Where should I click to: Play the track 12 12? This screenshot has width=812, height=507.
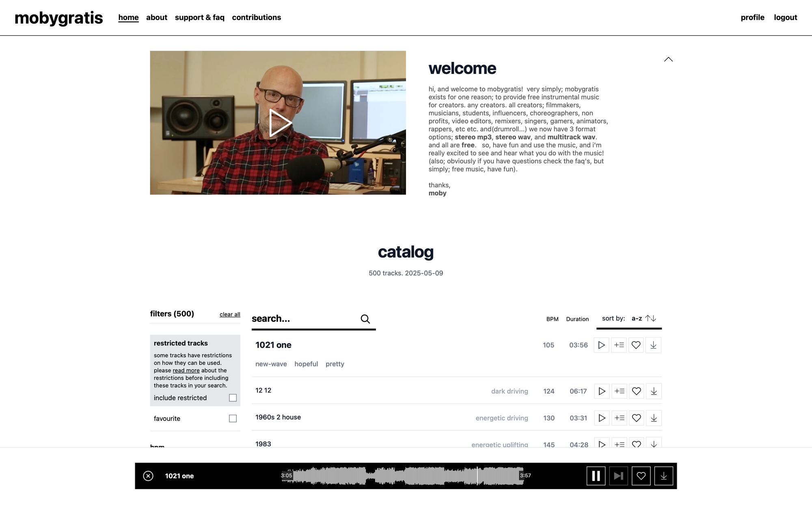point(602,391)
